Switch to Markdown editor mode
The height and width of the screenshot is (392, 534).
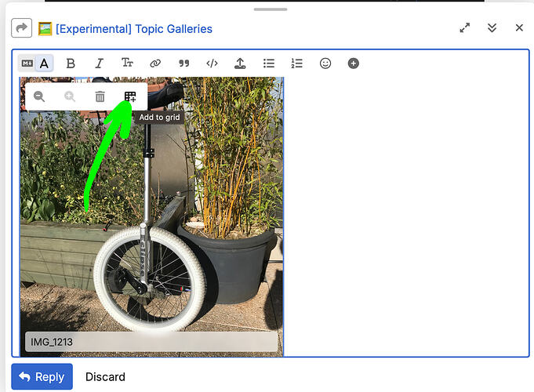pos(27,64)
